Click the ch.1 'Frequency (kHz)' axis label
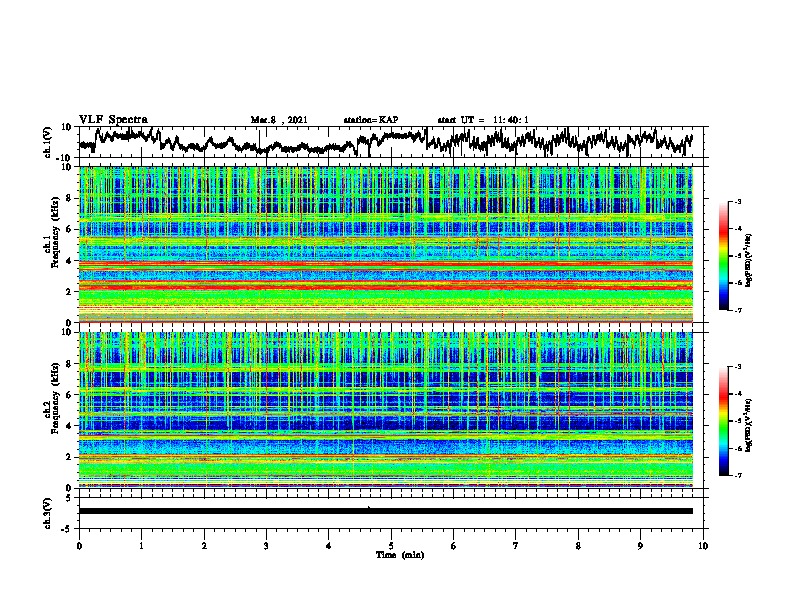This screenshot has width=792, height=612. pos(56,232)
